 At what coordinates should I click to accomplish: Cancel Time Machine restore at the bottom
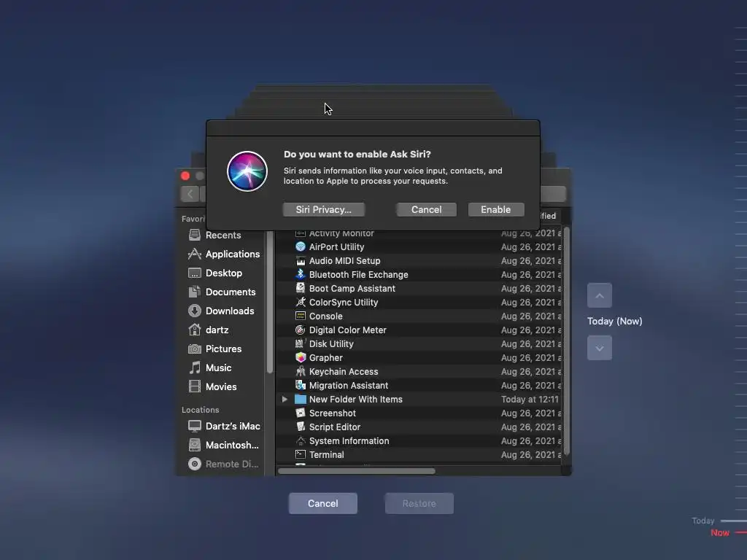tap(323, 503)
